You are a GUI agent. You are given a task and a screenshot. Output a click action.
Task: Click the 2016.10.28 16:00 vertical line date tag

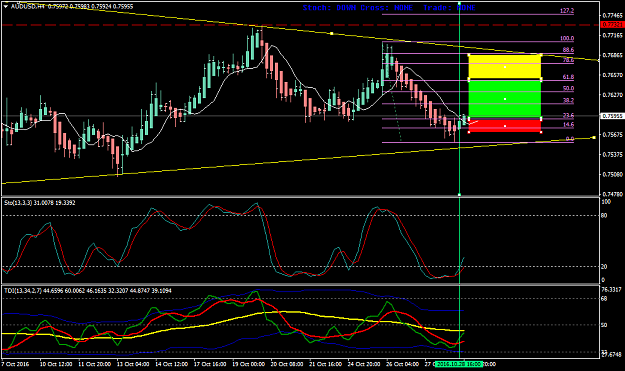click(459, 364)
